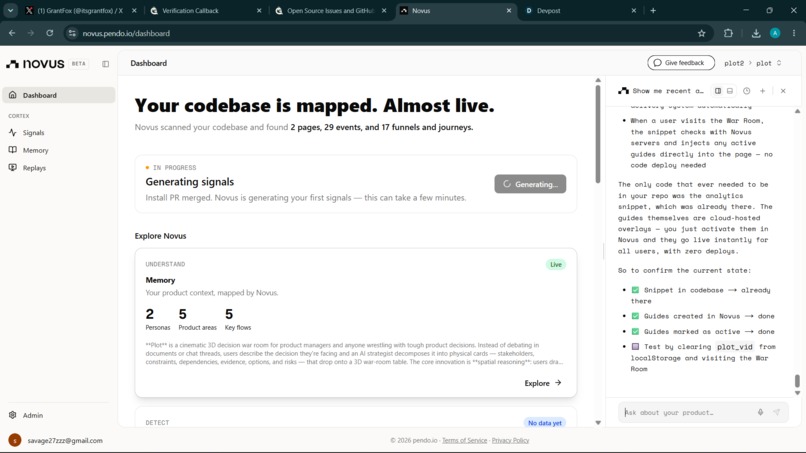
Task: Open Privacy Policy link
Action: tap(510, 440)
